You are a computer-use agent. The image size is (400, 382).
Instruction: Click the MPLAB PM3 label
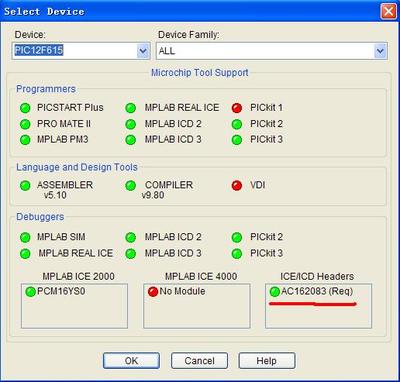point(63,139)
